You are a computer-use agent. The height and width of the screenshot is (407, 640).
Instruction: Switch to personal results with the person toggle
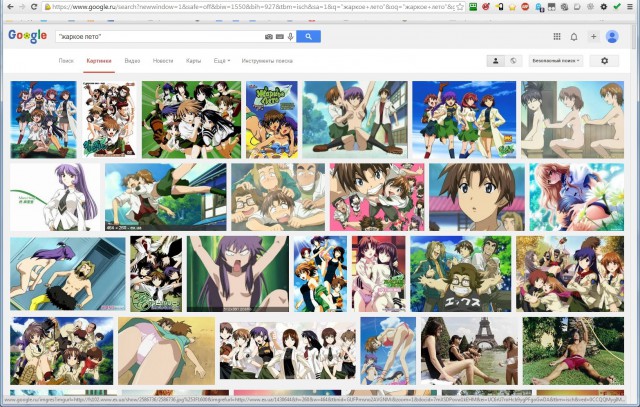click(x=496, y=61)
